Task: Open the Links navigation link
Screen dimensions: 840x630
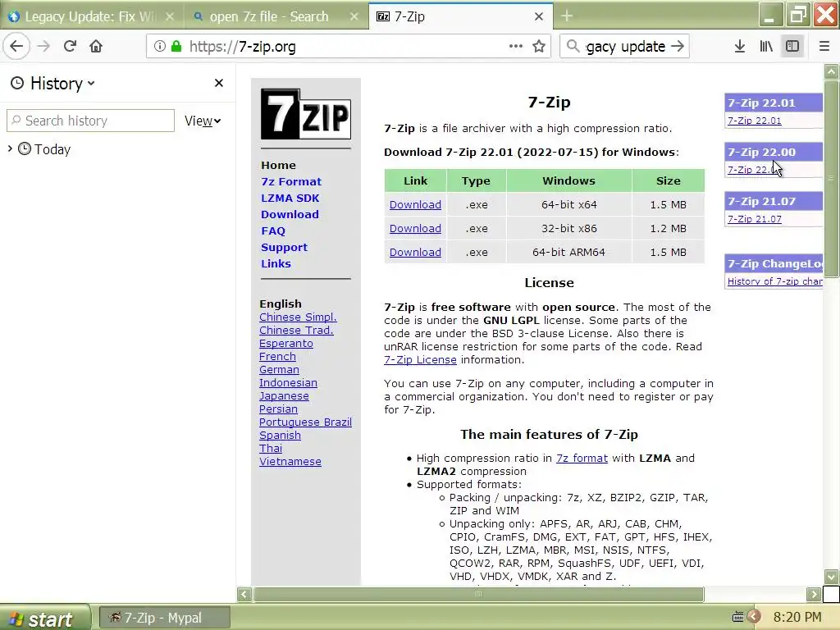Action: pyautogui.click(x=276, y=263)
